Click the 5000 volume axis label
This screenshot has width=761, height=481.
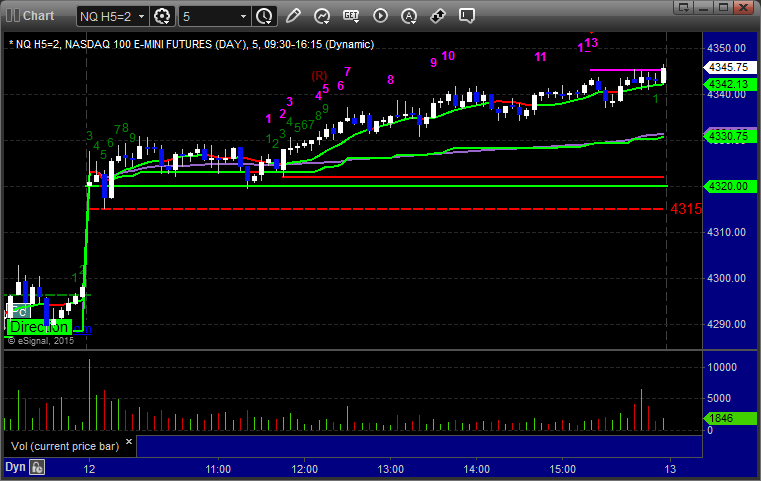719,398
